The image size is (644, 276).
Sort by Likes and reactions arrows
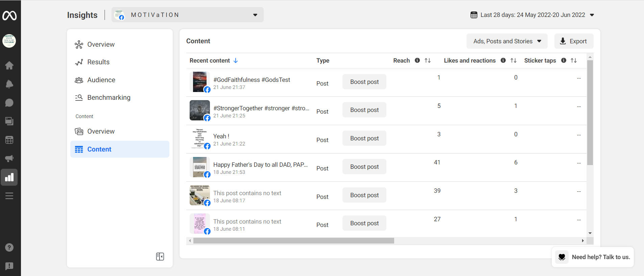pyautogui.click(x=514, y=61)
